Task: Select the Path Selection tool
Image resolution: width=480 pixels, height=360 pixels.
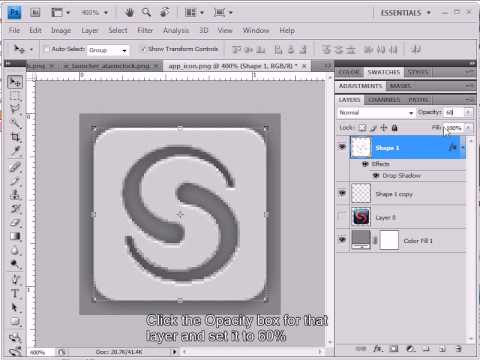Action: 15,307
